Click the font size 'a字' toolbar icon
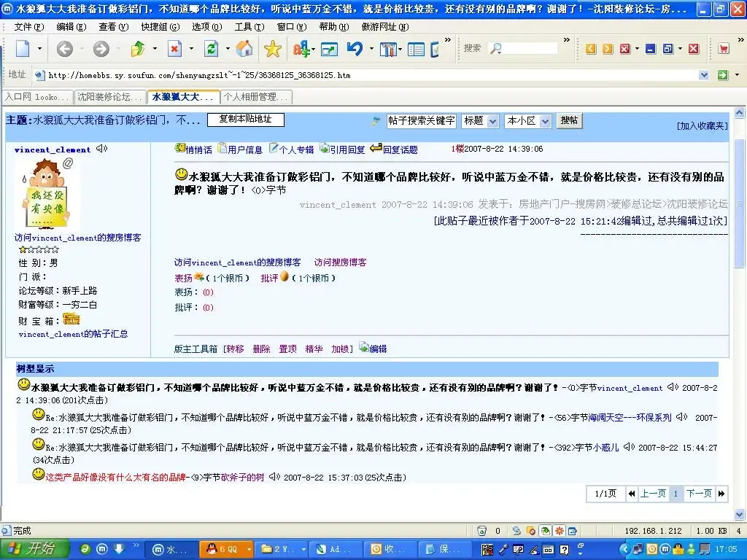Screen dimensions: 747x560 (301, 49)
